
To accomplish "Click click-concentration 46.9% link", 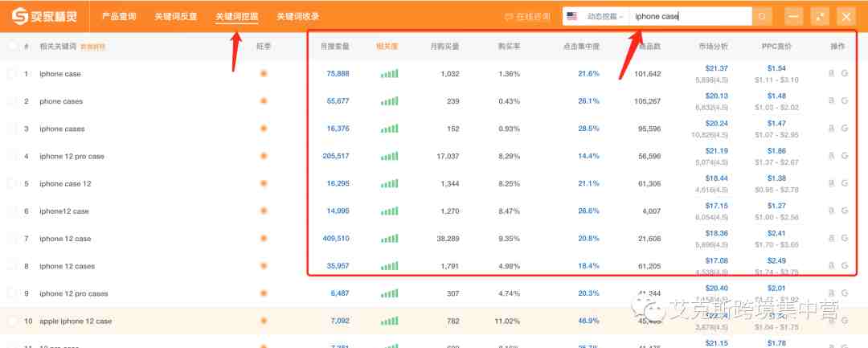I will (588, 321).
